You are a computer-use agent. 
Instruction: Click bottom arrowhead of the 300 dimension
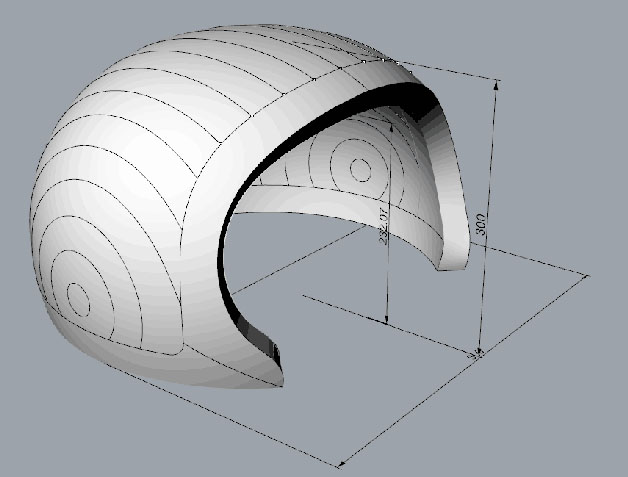click(480, 347)
